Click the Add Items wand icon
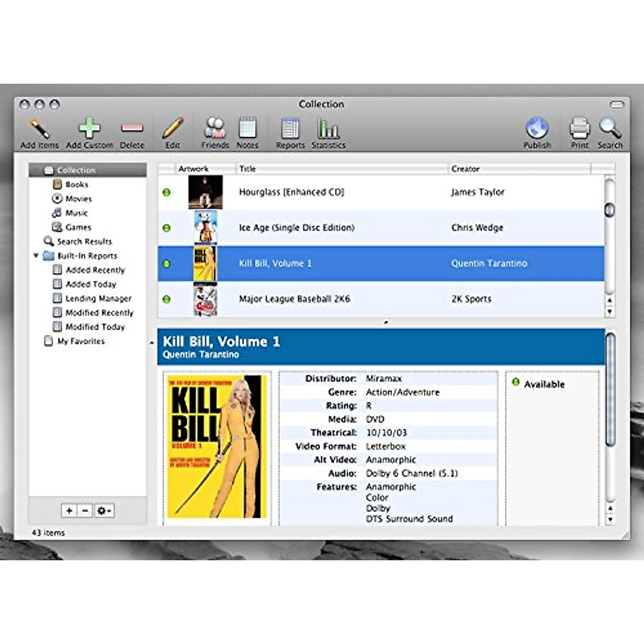This screenshot has width=644, height=644. [x=40, y=129]
